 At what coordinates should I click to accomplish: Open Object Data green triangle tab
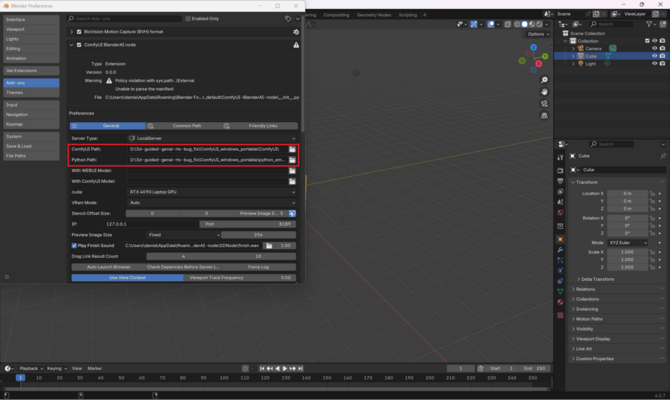pos(560,291)
